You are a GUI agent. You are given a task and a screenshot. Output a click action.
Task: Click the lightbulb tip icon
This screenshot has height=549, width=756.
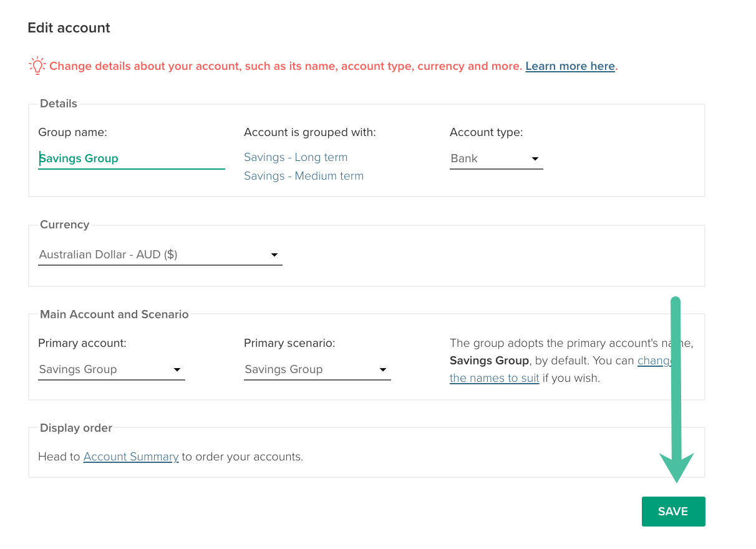pyautogui.click(x=37, y=66)
